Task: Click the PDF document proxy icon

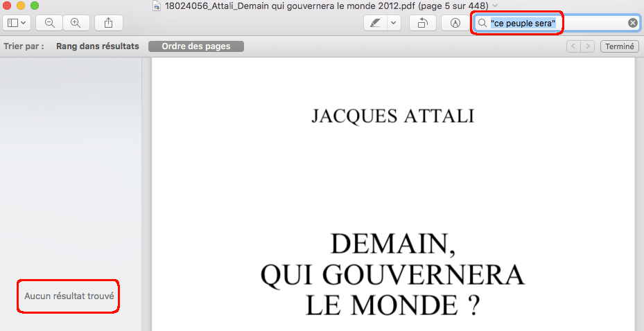Action: (x=157, y=6)
